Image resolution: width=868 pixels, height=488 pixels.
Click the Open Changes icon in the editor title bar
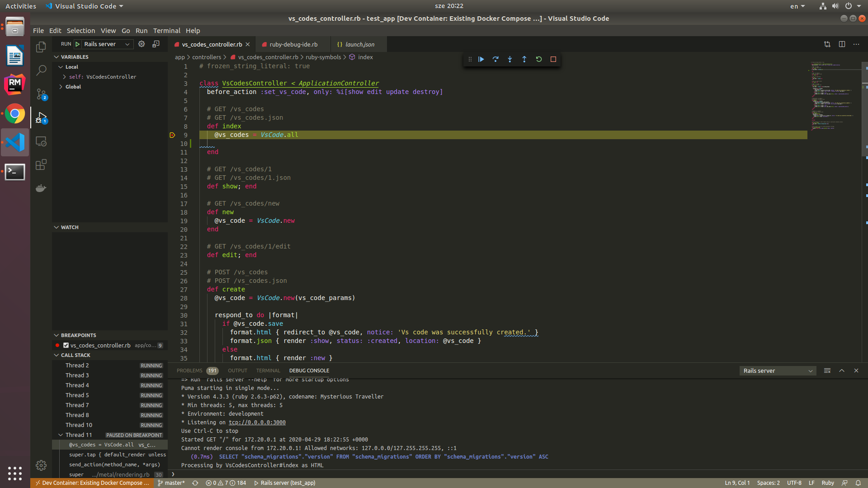(827, 44)
